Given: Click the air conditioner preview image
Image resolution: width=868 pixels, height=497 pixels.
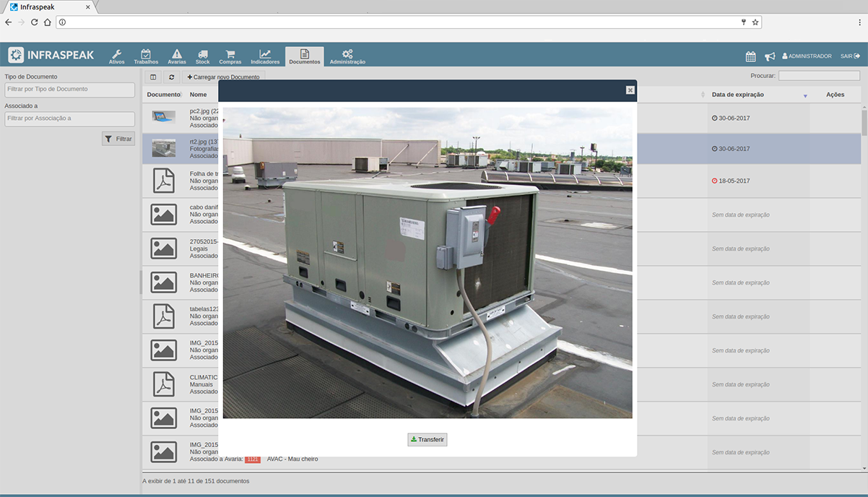Looking at the screenshot, I should pos(428,263).
